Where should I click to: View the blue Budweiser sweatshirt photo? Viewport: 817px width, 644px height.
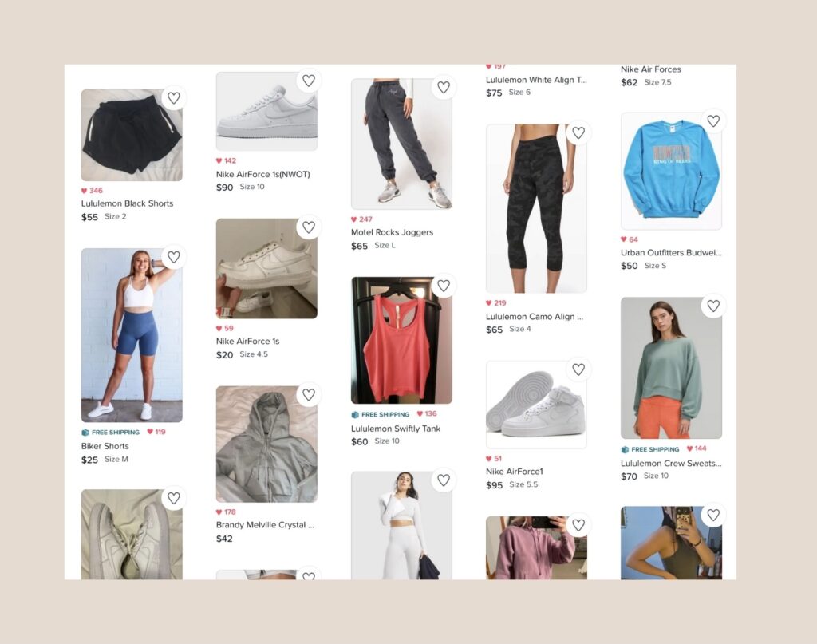click(671, 171)
